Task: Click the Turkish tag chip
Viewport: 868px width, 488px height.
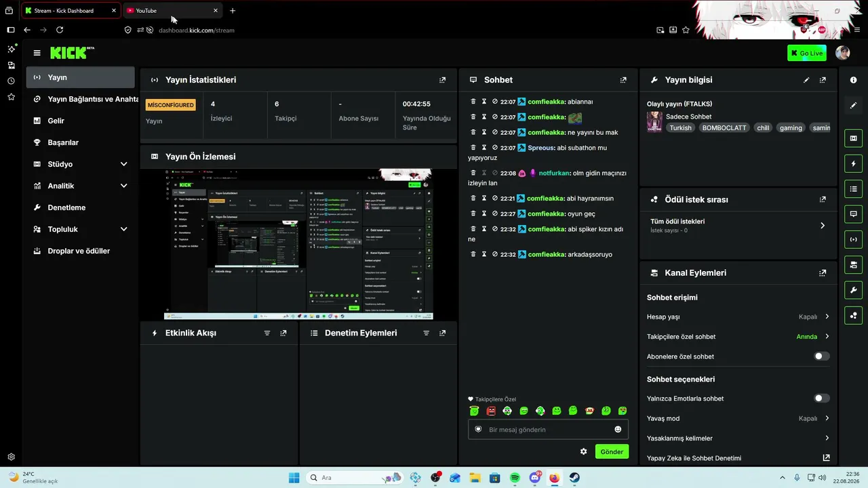Action: point(680,128)
